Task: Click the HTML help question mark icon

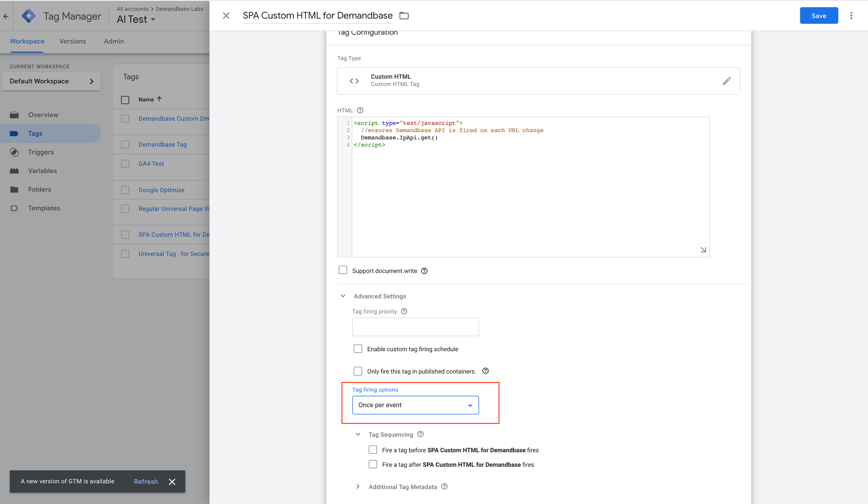Action: [x=360, y=110]
